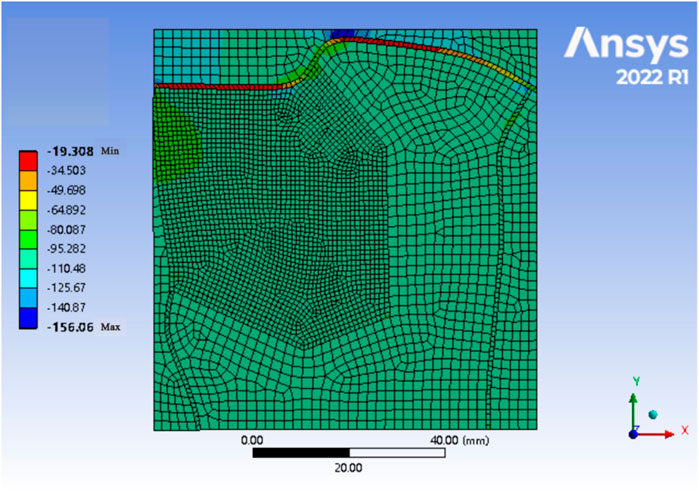Click the legend value -80.087
Screen dimensions: 699x492
tap(66, 230)
